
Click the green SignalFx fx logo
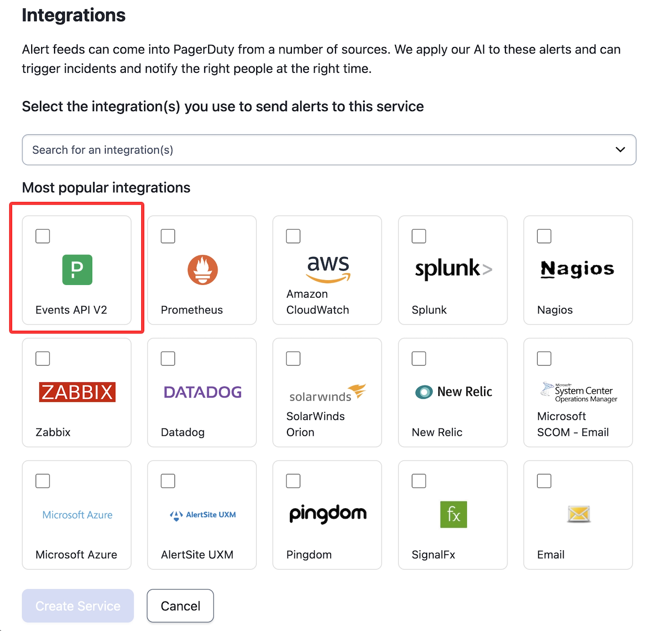(x=453, y=515)
